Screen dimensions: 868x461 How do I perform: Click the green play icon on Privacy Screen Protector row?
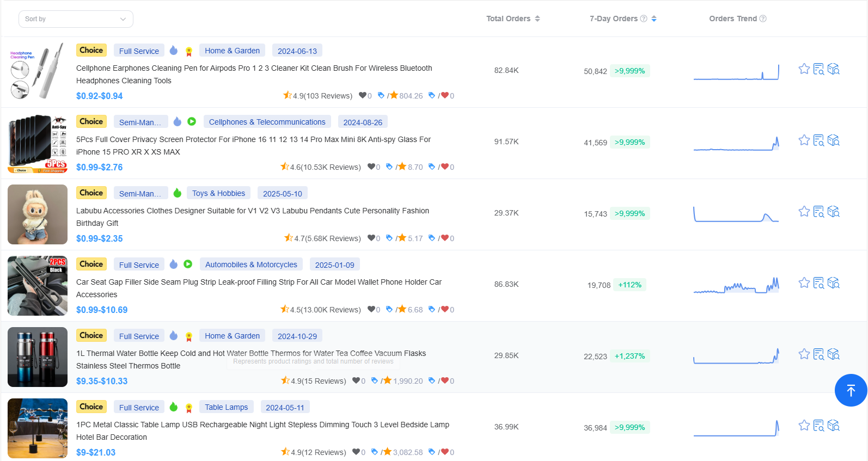click(192, 121)
